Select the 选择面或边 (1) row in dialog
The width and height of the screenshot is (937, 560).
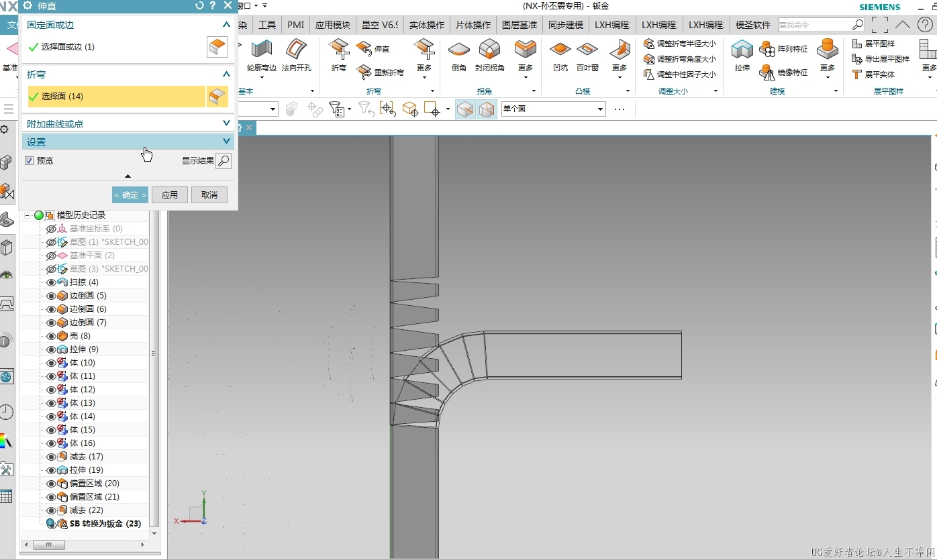(116, 47)
